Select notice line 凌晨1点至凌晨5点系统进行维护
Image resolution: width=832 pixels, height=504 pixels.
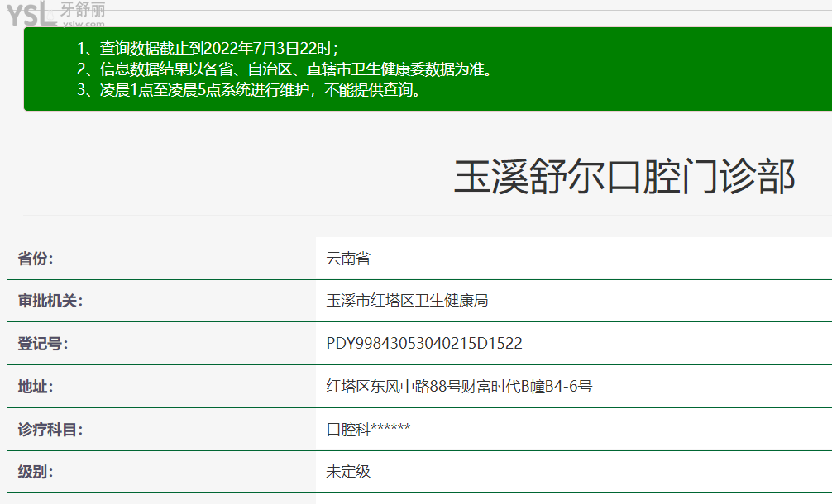pyautogui.click(x=250, y=90)
